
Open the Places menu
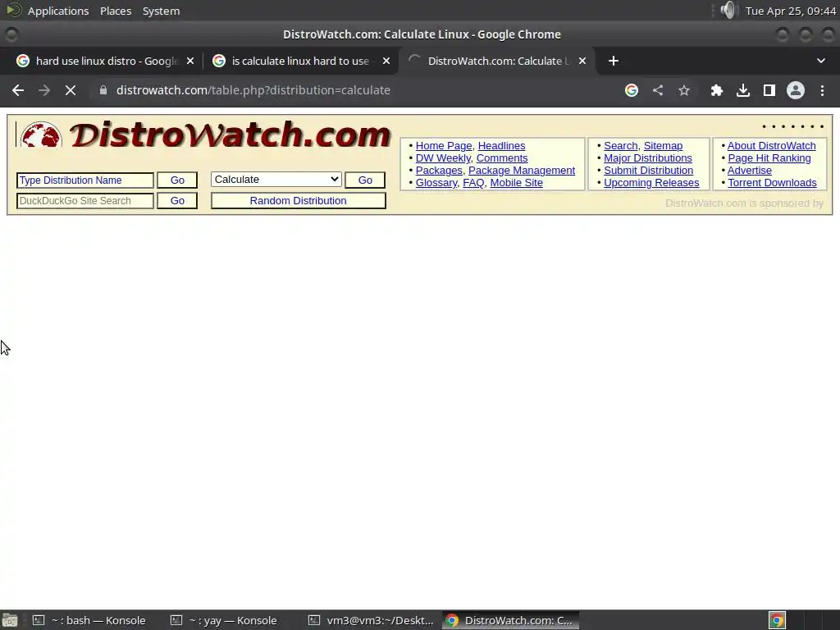point(116,11)
